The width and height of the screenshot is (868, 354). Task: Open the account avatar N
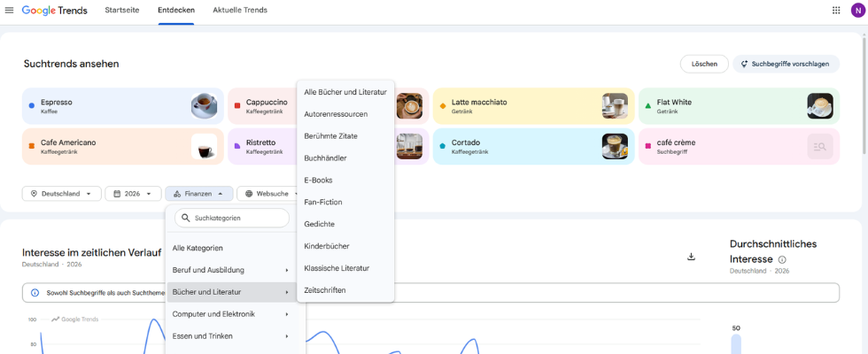point(857,10)
